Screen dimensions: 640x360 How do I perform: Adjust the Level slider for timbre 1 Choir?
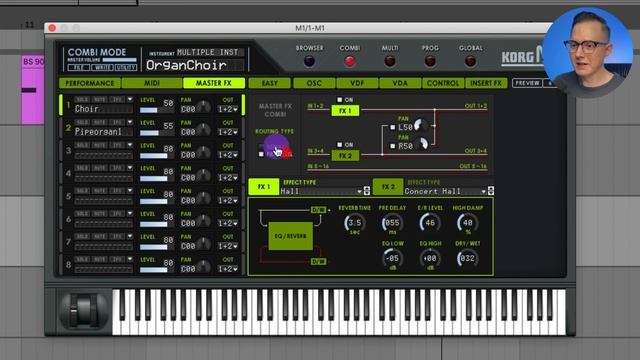coord(156,110)
